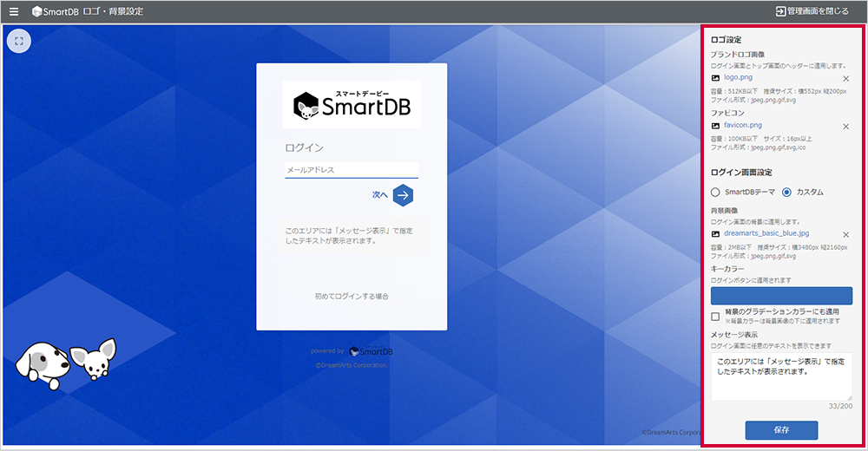Remove dreamarts_basic_blue.jpg with X icon

tap(845, 235)
